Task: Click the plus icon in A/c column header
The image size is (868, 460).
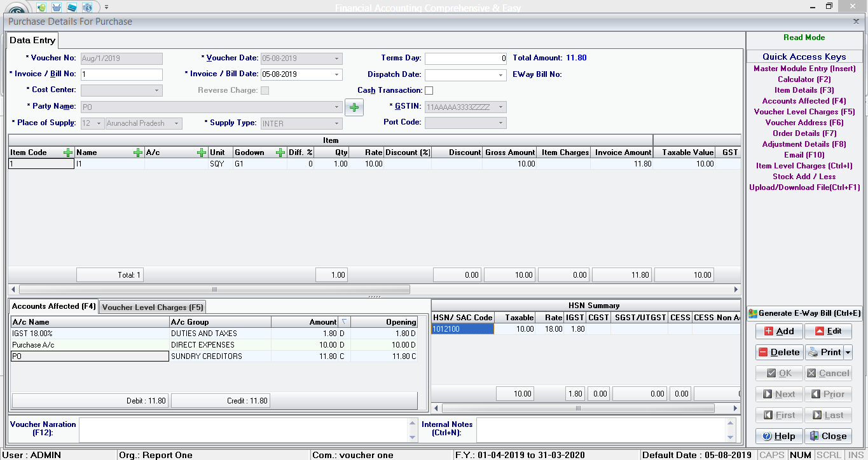Action: click(x=202, y=152)
